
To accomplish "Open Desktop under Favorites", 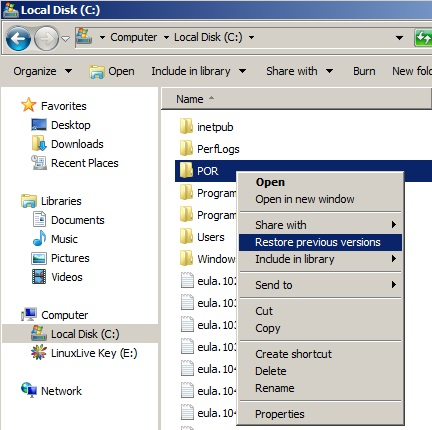I will coord(70,125).
